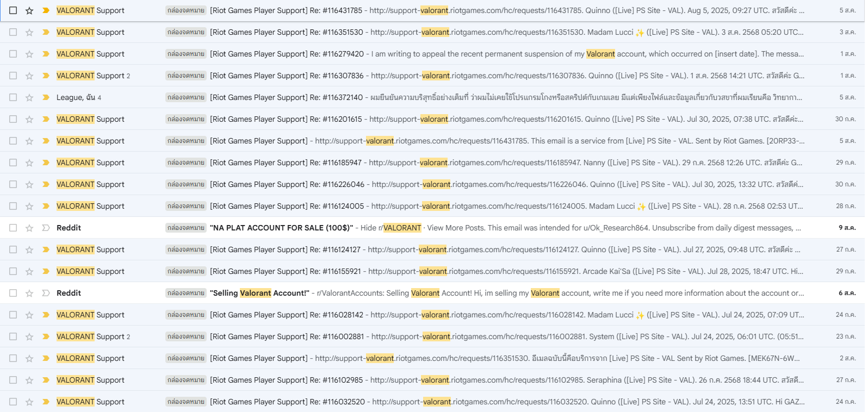Select the League conversation #116372140 checkbox
The width and height of the screenshot is (868, 412).
coord(13,97)
